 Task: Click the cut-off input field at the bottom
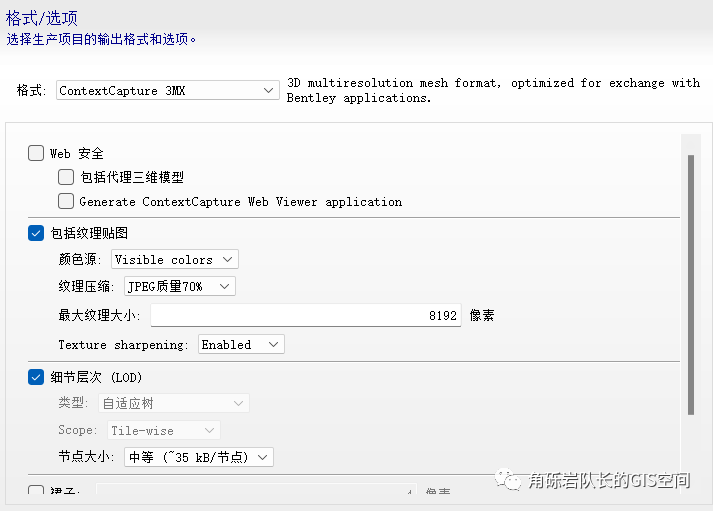pyautogui.click(x=255, y=492)
